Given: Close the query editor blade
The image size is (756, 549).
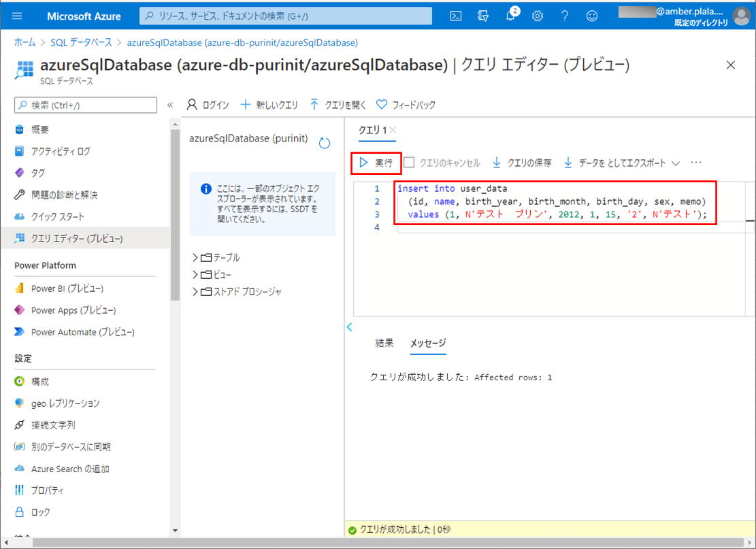Looking at the screenshot, I should [731, 65].
